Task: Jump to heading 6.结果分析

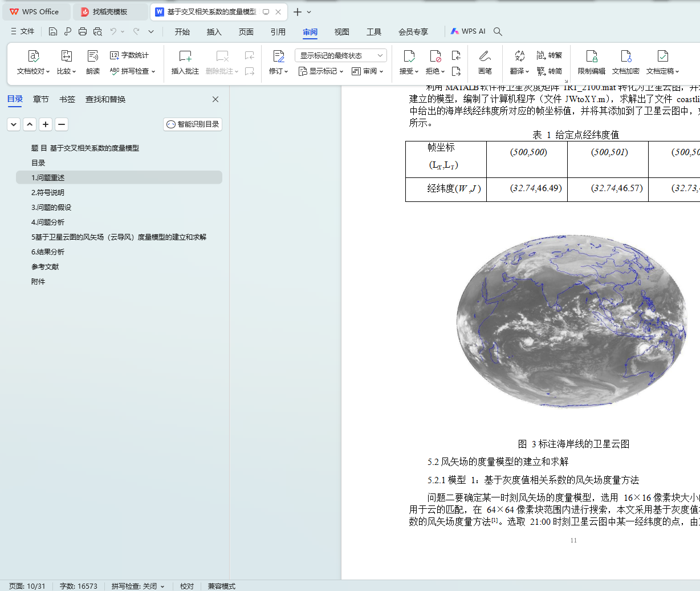Action: pos(48,252)
